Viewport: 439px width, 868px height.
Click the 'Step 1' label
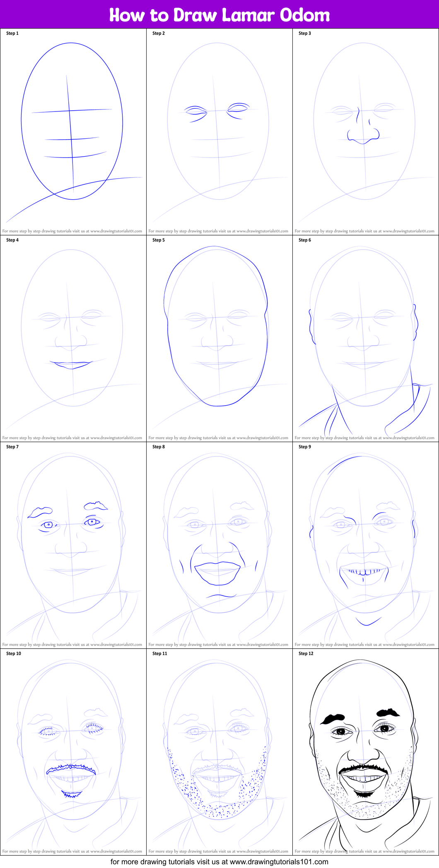pyautogui.click(x=12, y=33)
